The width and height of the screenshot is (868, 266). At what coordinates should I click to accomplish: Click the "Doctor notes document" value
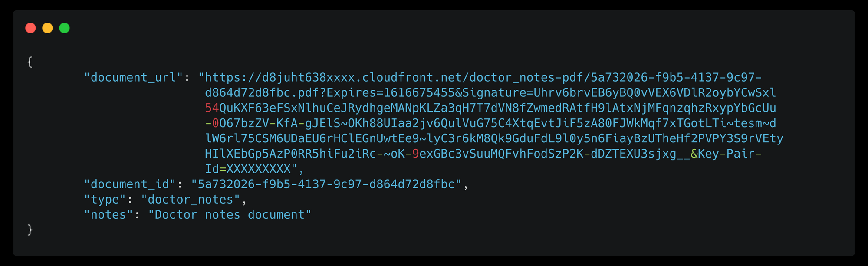pyautogui.click(x=230, y=215)
